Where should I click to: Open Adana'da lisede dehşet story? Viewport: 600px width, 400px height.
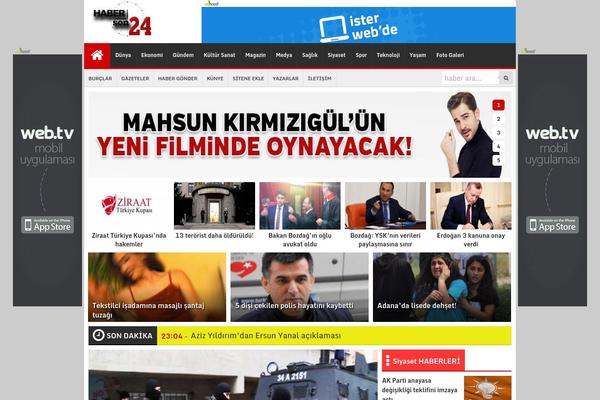(x=442, y=287)
